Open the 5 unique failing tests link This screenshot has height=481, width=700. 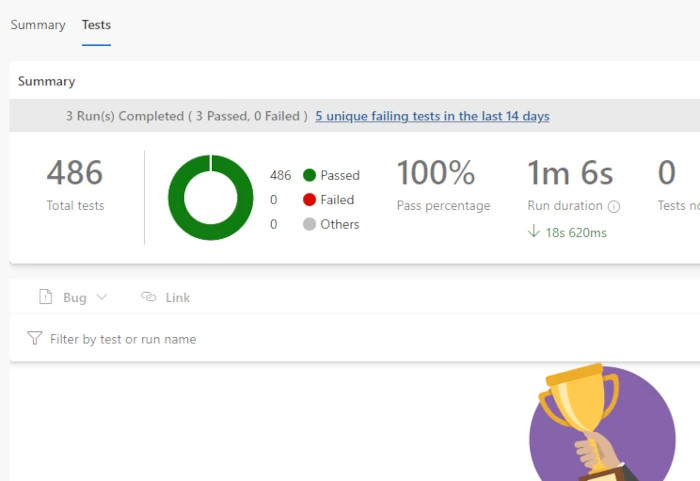point(432,116)
